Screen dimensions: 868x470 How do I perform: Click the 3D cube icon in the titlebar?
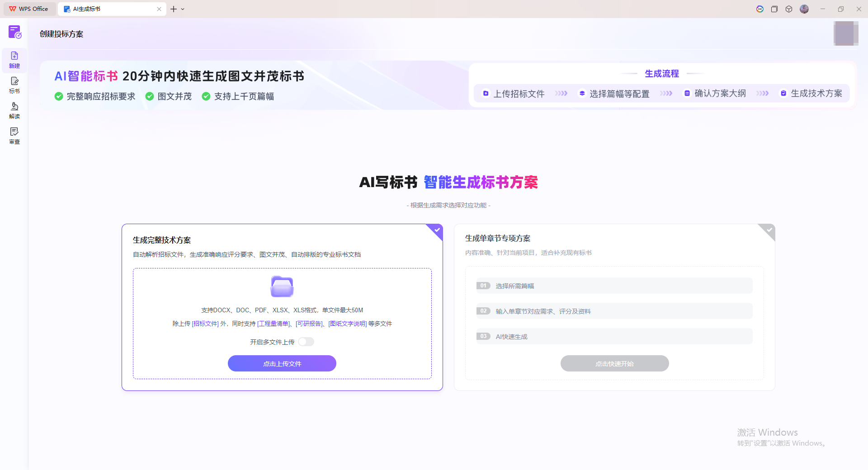[x=789, y=9]
